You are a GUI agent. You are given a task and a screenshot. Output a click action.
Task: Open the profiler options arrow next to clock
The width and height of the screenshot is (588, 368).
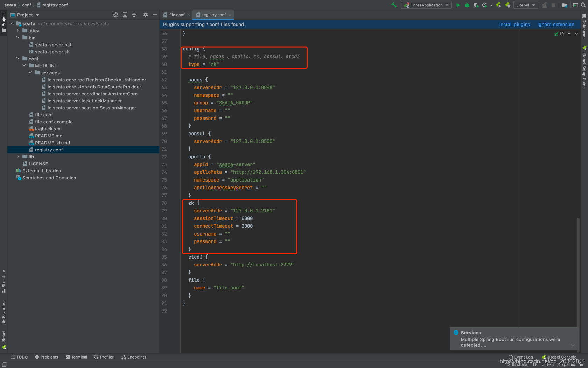coord(491,5)
